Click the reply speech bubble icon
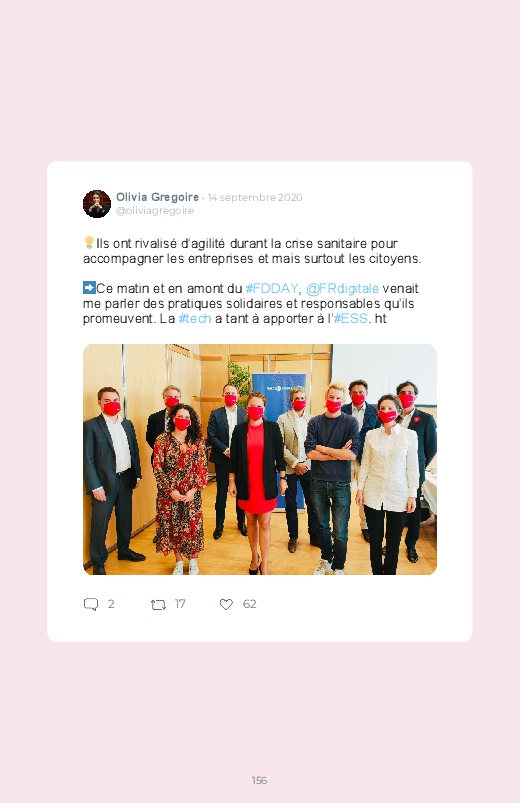The image size is (520, 803). tap(91, 604)
